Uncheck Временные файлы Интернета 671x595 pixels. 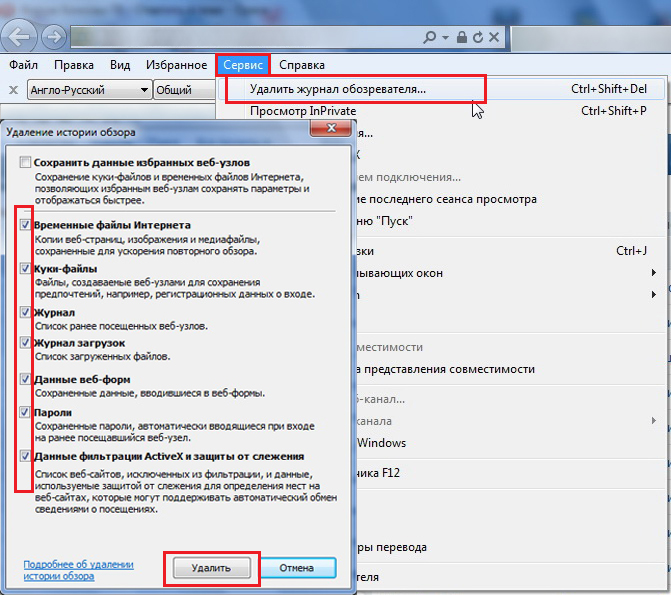(25, 224)
